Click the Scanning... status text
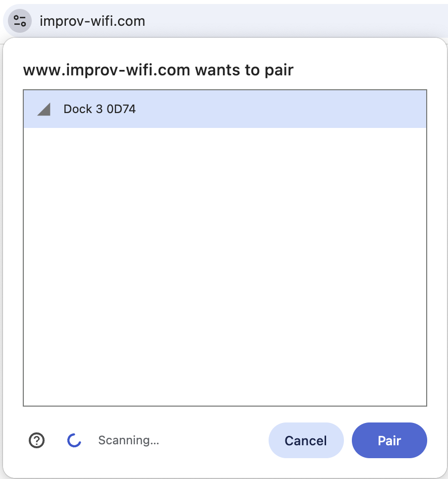The height and width of the screenshot is (479, 448). pos(128,440)
